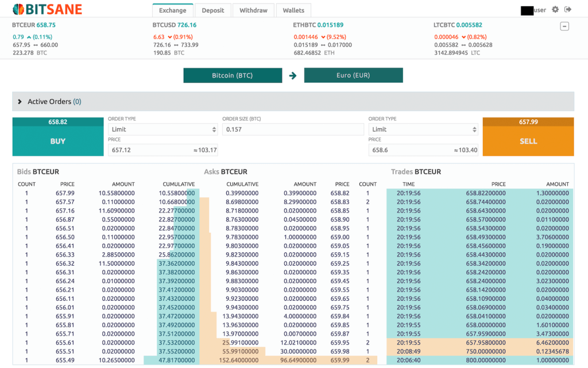Click the buy price field showing 657.12
588x368 pixels.
[x=149, y=150]
